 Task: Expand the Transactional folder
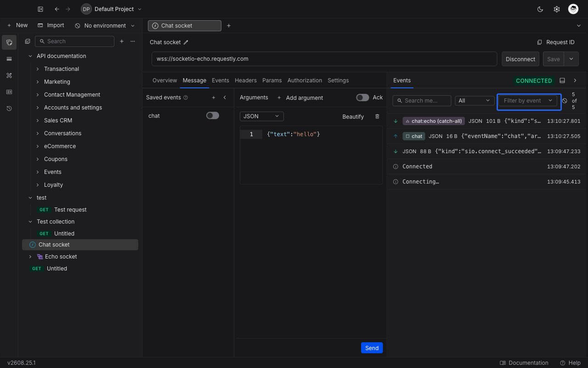[x=38, y=69]
